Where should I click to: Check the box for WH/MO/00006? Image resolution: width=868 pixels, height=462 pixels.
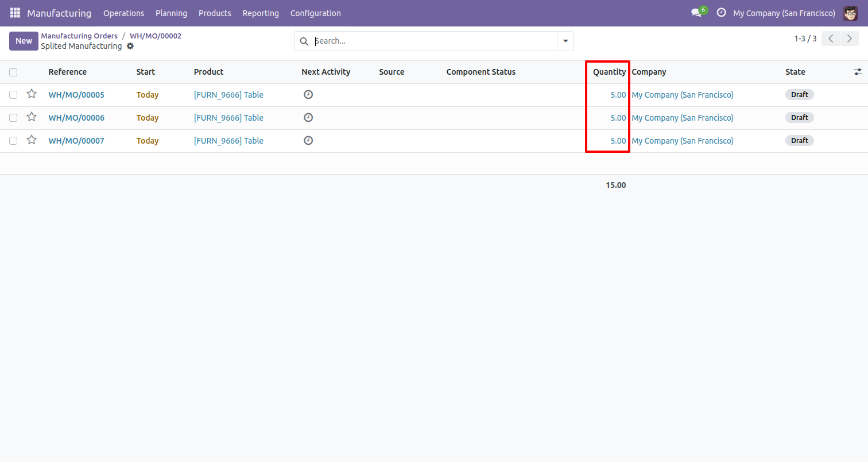(13, 118)
